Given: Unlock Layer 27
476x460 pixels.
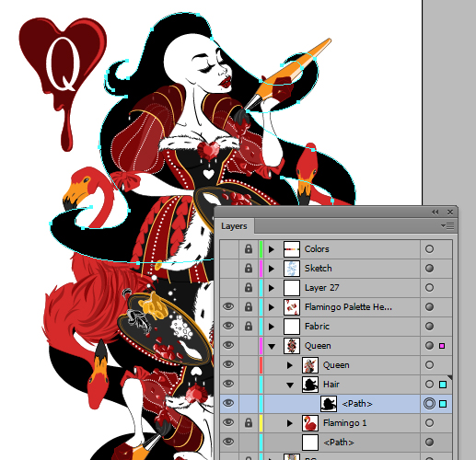Looking at the screenshot, I should (249, 288).
